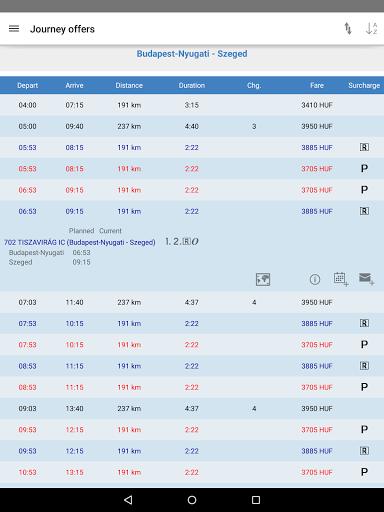
Task: Select 4:40 duration value
Action: (192, 126)
